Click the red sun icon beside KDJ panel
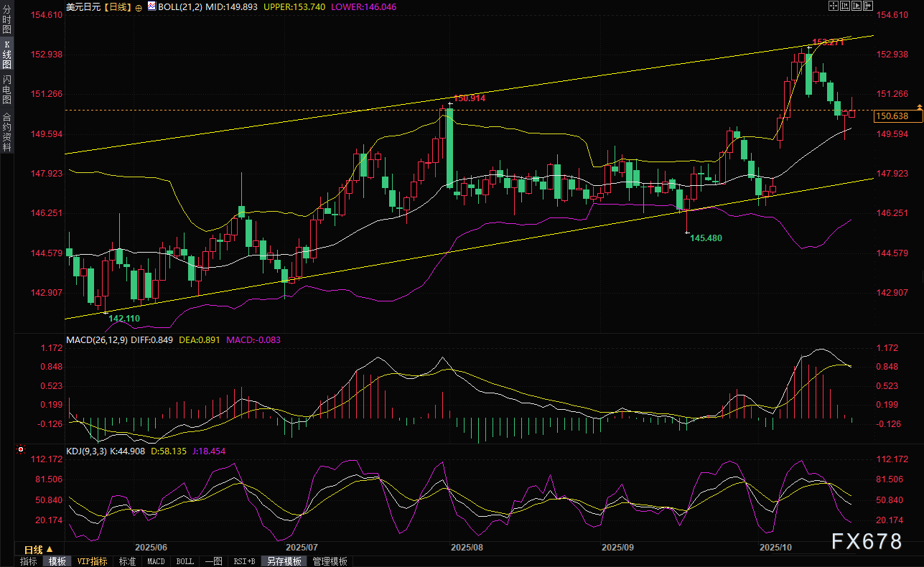The width and height of the screenshot is (924, 567). click(x=21, y=451)
